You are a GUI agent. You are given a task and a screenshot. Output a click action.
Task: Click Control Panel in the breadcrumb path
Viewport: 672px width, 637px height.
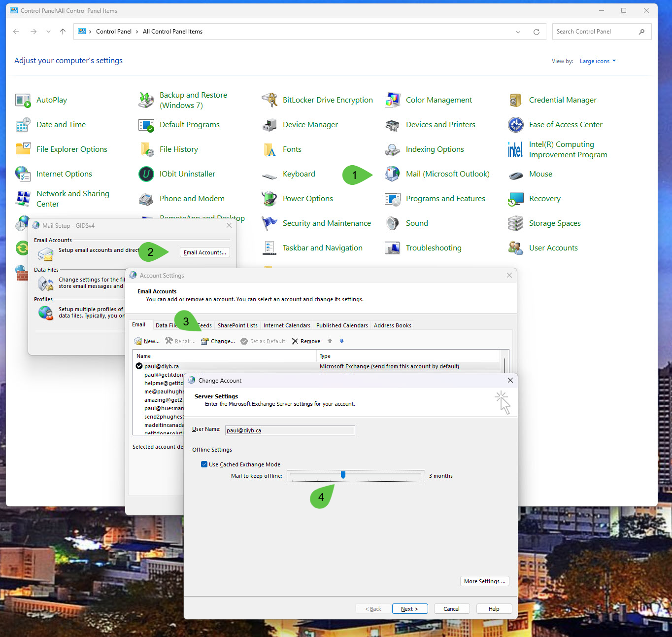click(x=114, y=32)
